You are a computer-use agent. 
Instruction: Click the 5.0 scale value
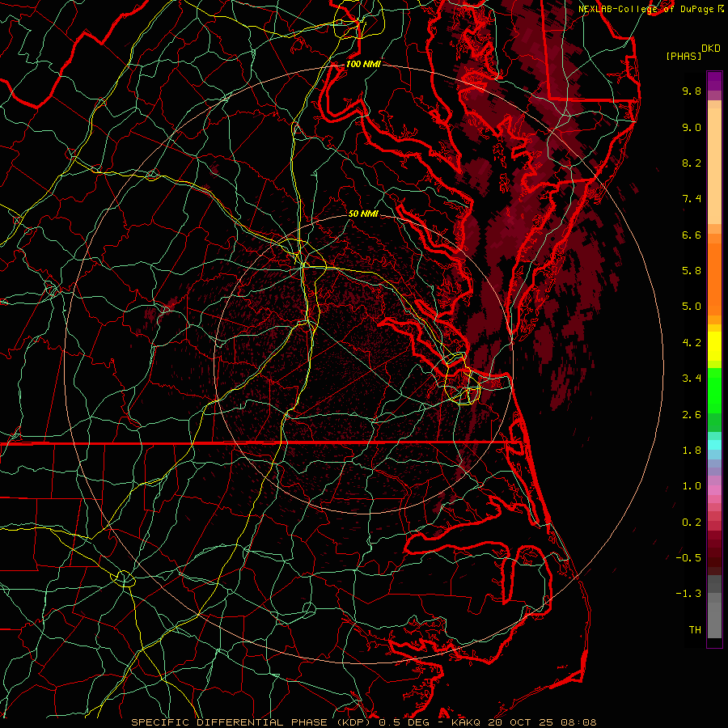coord(692,307)
